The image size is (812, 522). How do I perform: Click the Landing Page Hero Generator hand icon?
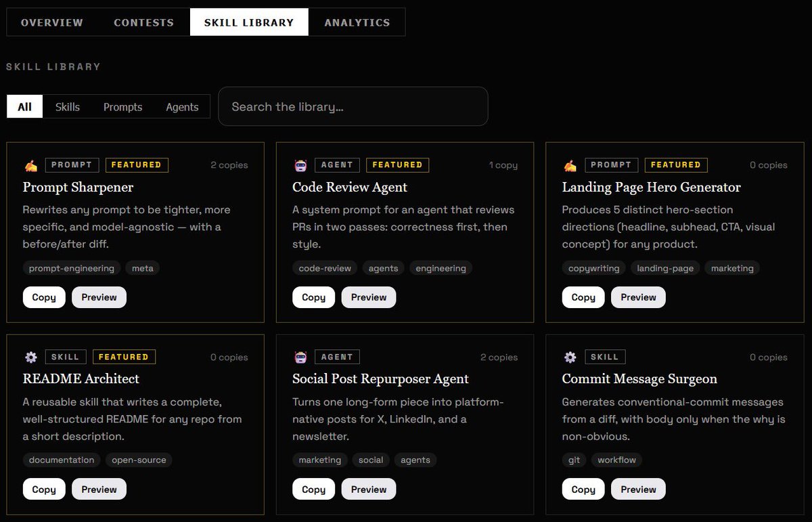(x=570, y=165)
